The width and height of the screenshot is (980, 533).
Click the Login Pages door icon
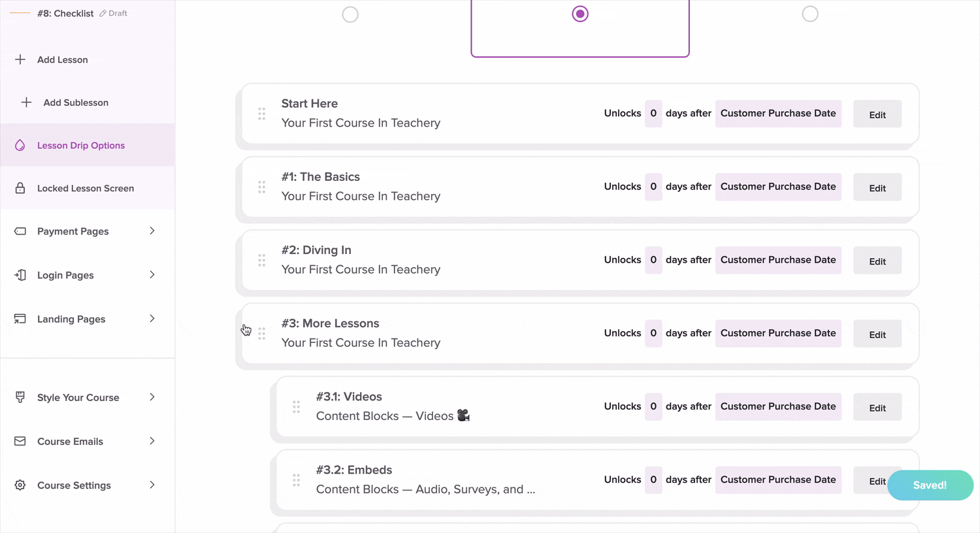20,275
